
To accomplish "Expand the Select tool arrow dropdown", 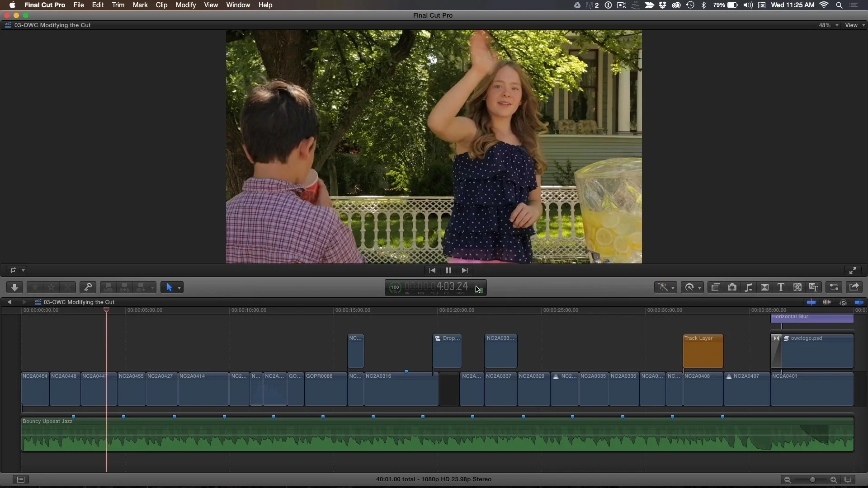I will [x=179, y=288].
